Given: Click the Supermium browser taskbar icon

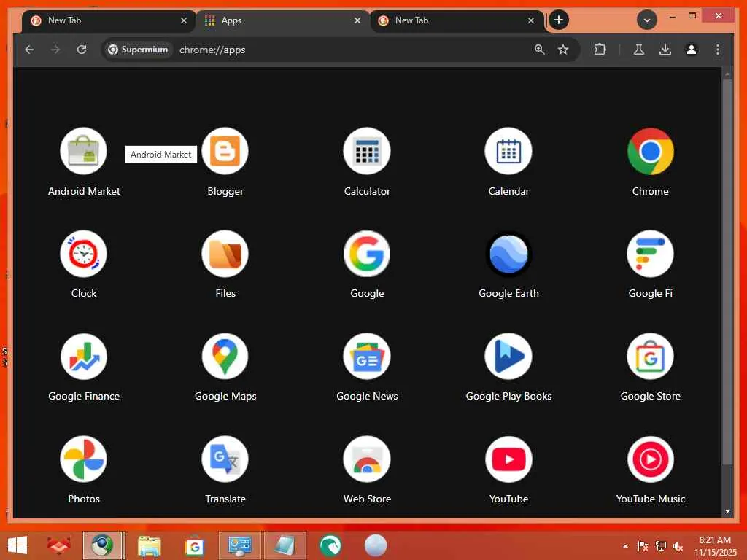Looking at the screenshot, I should [x=103, y=545].
